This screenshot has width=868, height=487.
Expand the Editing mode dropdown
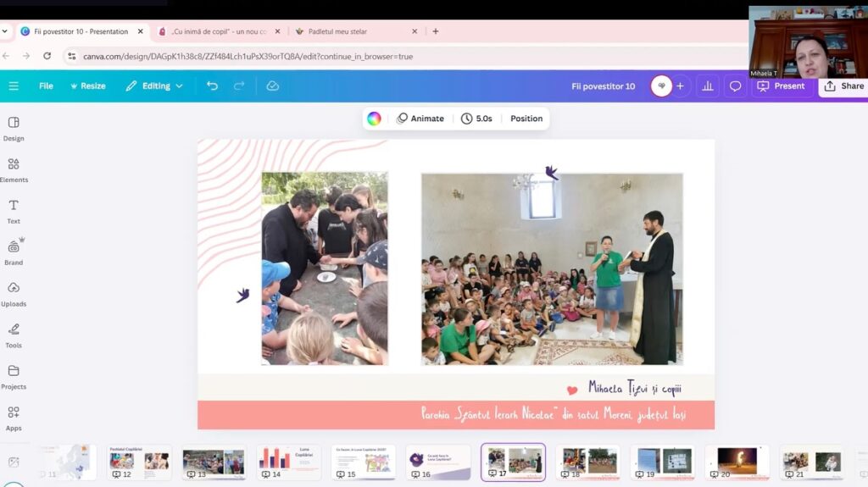pos(154,86)
